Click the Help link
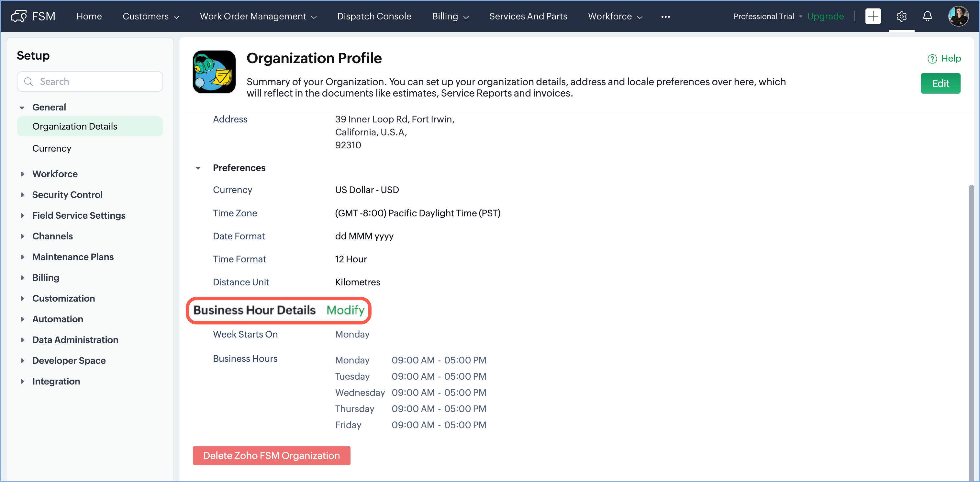Image resolution: width=980 pixels, height=482 pixels. 951,58
